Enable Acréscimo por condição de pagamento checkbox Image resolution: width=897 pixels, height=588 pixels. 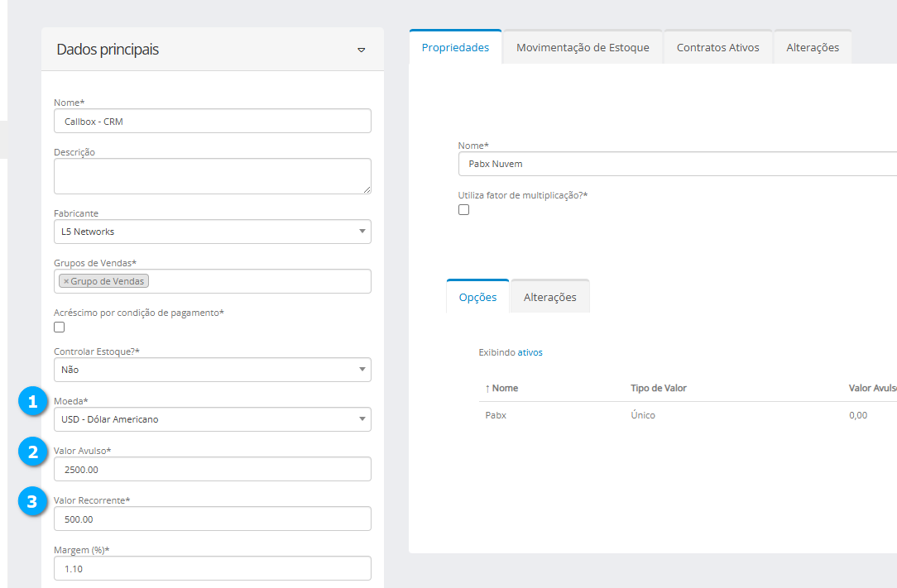pos(60,327)
